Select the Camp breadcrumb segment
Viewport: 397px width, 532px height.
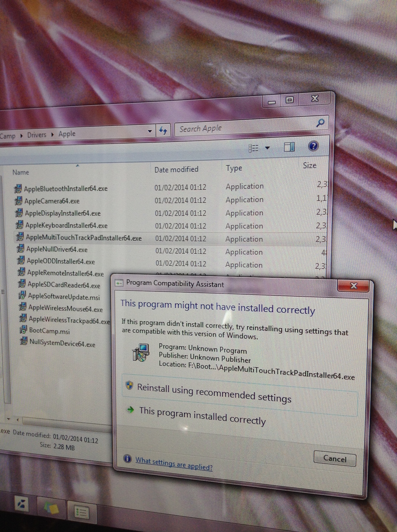[x=8, y=136]
